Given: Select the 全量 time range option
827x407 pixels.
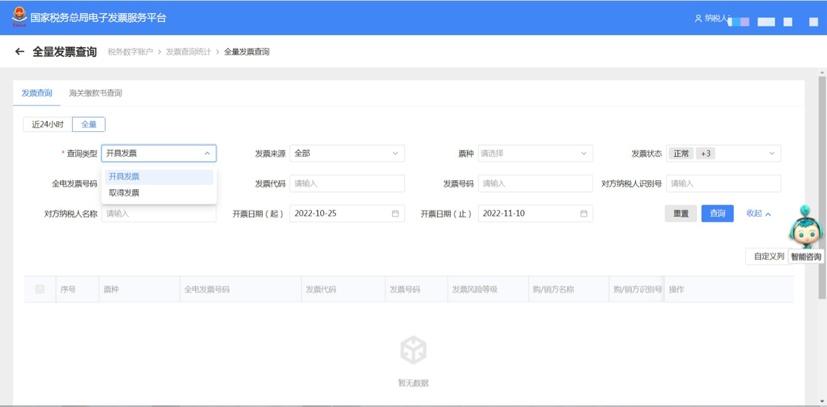Looking at the screenshot, I should tap(89, 124).
